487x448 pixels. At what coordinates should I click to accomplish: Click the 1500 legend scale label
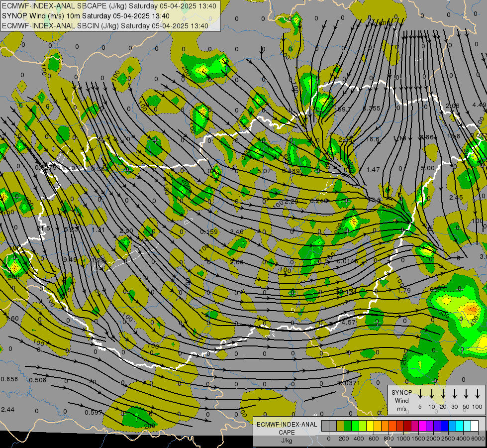coord(418,439)
